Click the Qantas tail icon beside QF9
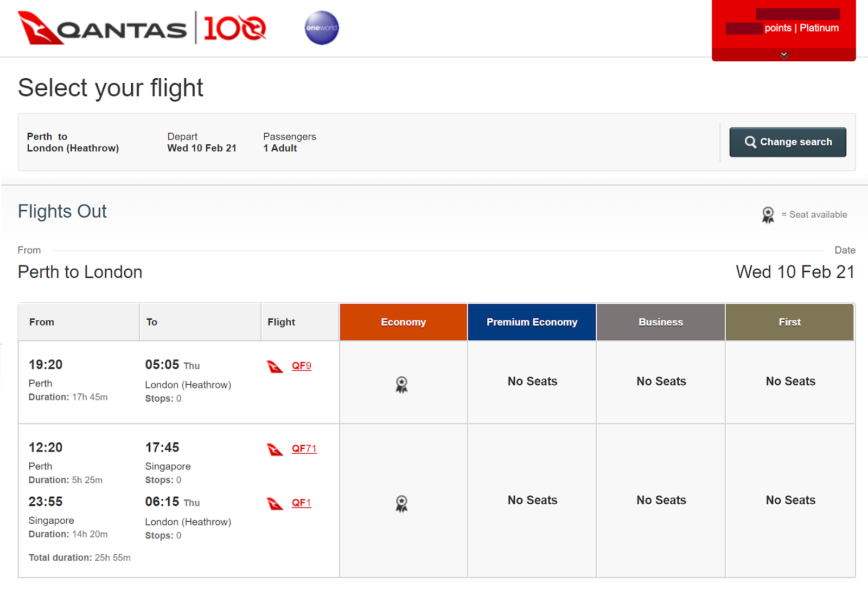Viewport: 868px width, 590px height. click(275, 367)
